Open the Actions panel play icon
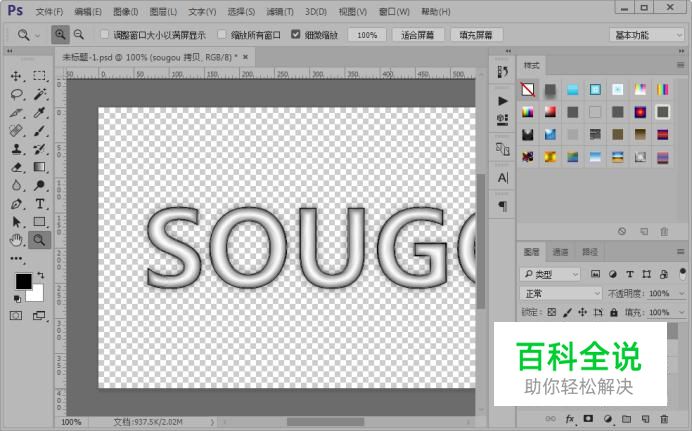This screenshot has width=692, height=431. click(x=503, y=101)
